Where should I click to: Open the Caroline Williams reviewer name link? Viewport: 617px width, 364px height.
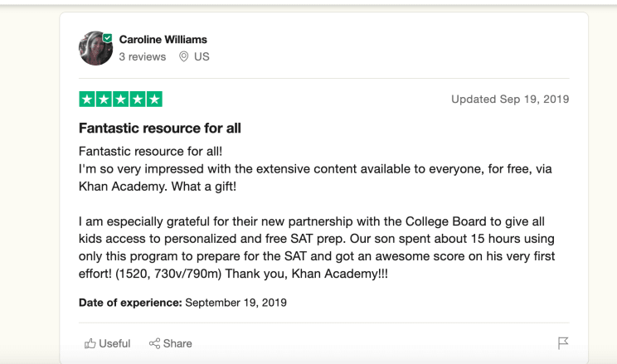point(163,39)
